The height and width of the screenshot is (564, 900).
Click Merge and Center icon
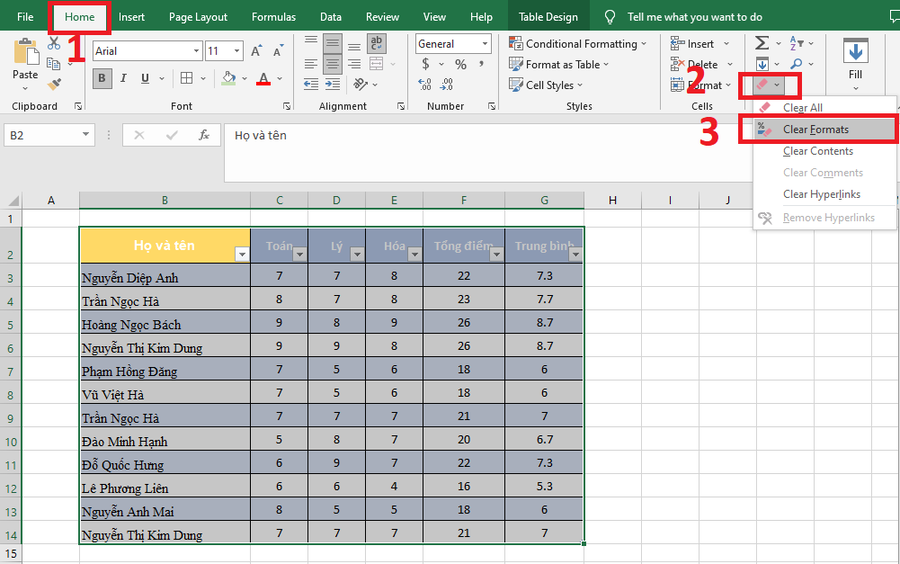(x=377, y=64)
